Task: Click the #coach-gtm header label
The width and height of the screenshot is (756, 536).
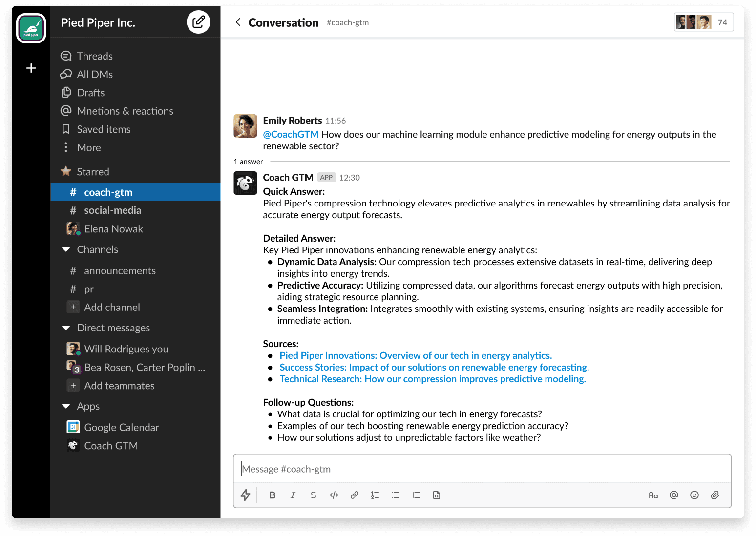Action: click(x=348, y=22)
